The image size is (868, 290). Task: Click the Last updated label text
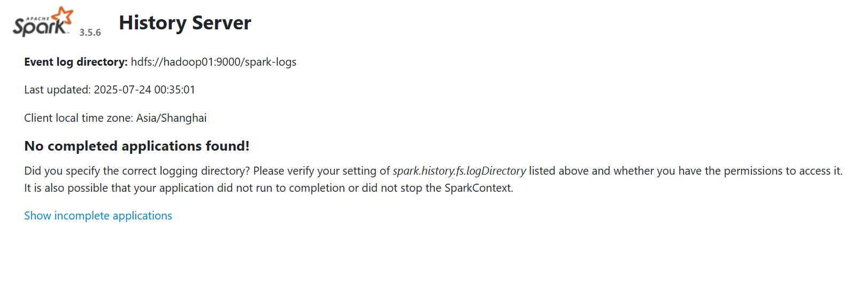click(57, 90)
